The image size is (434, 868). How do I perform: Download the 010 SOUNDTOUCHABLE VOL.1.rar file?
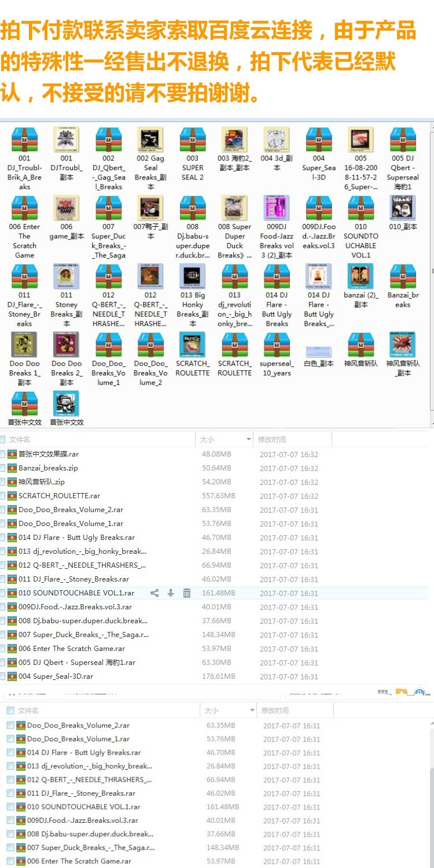[171, 593]
